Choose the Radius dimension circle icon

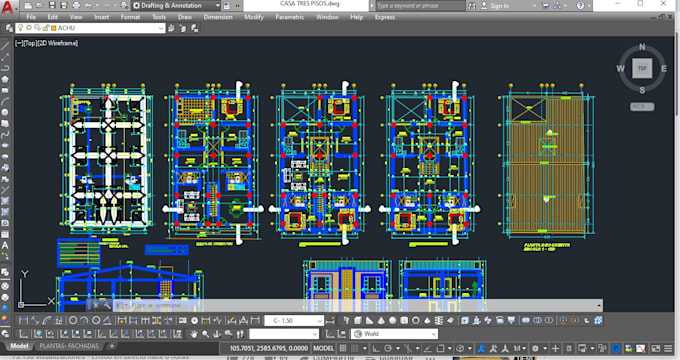point(73,321)
